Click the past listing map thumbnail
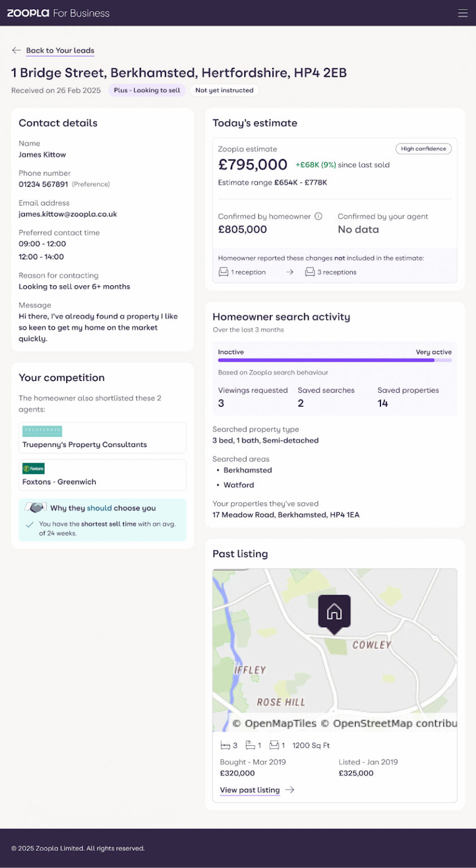Viewport: 476px width, 868px height. pos(334,650)
